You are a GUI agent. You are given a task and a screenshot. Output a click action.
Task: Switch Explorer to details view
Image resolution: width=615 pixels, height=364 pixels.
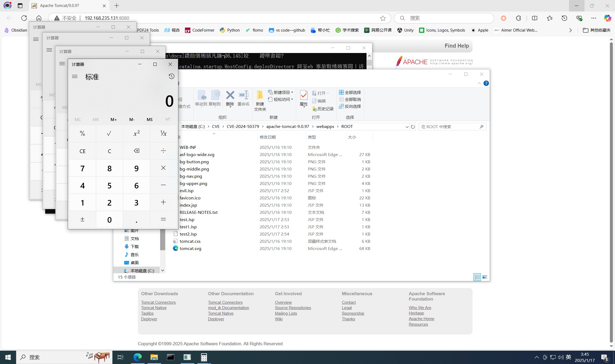pyautogui.click(x=477, y=277)
